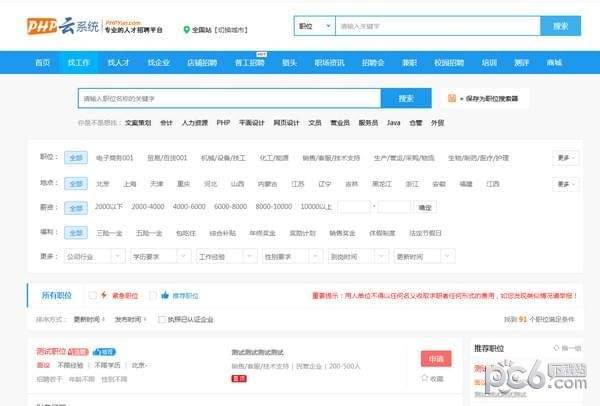
Task: Toggle the 执照已认证企业 checkbox
Action: [162, 319]
